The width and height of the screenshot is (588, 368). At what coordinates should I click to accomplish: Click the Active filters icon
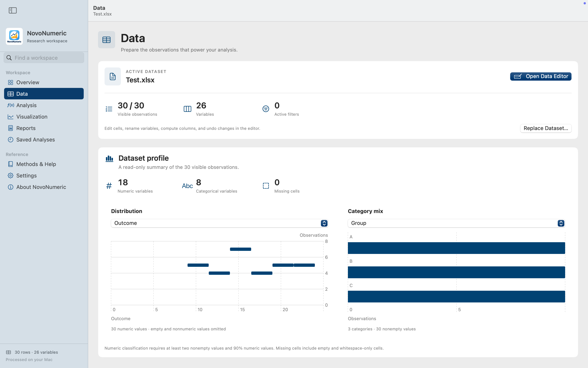click(x=266, y=109)
